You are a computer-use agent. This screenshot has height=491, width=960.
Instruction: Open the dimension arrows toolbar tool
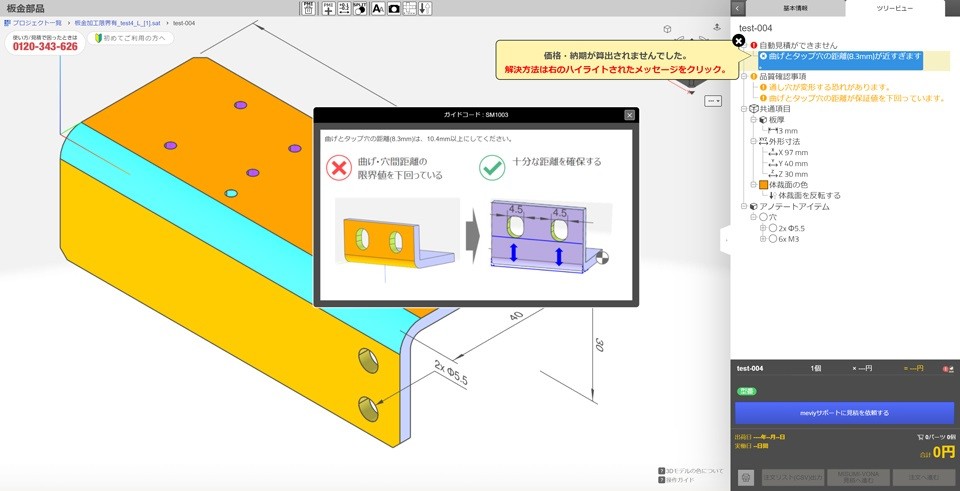[344, 8]
